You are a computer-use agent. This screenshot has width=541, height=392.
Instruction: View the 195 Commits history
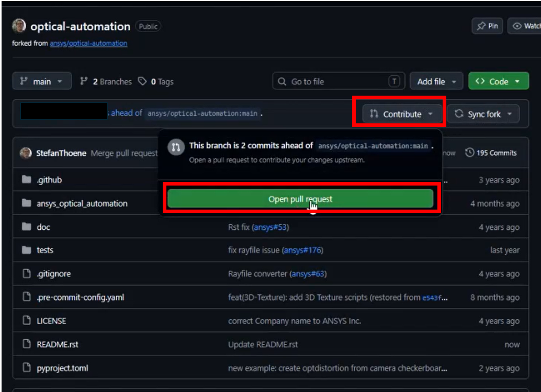pos(491,153)
